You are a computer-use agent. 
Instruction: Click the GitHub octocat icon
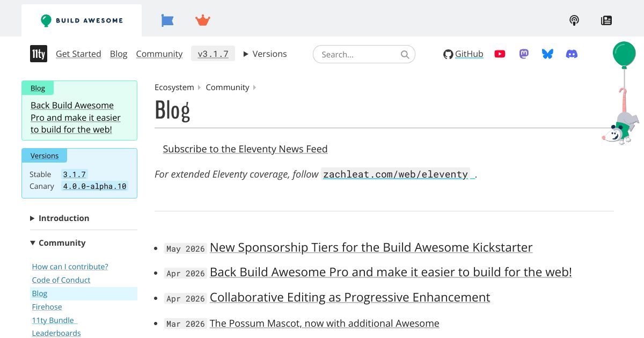click(x=448, y=54)
